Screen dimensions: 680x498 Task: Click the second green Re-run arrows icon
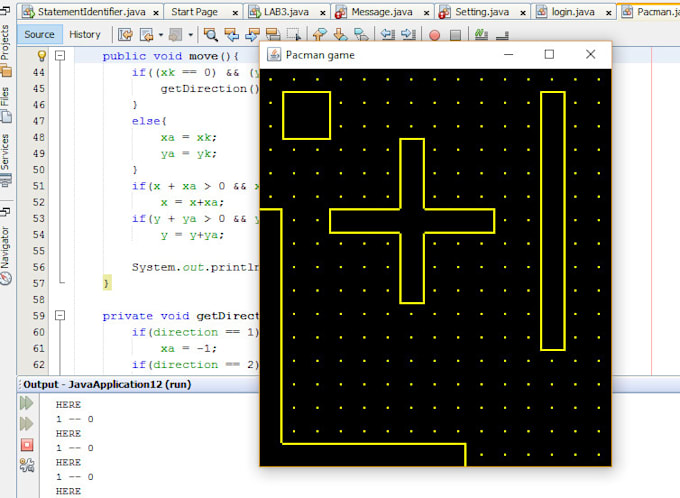(27, 423)
